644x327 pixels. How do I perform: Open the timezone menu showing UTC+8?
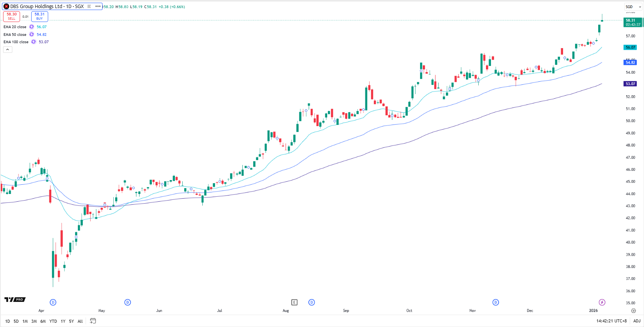(611, 321)
